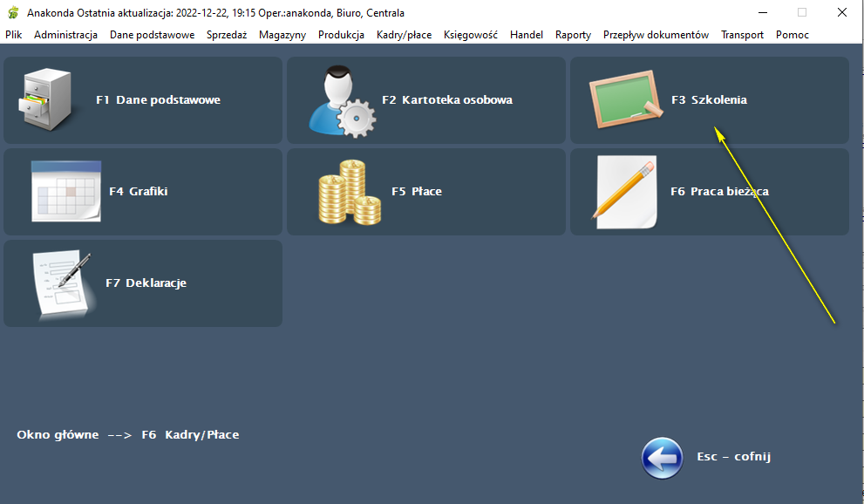Select F4 Grafiki label
This screenshot has width=864, height=504.
point(139,191)
